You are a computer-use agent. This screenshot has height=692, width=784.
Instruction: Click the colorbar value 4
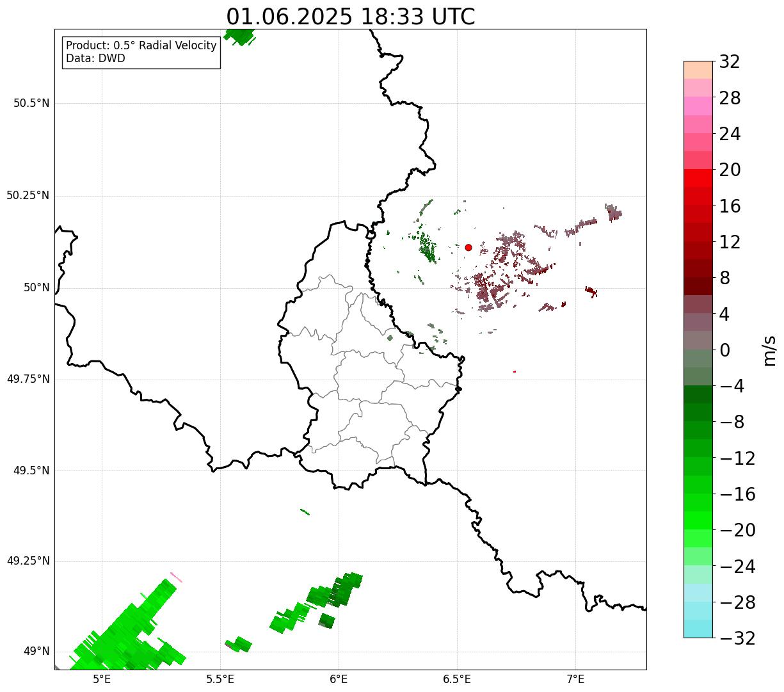click(724, 314)
